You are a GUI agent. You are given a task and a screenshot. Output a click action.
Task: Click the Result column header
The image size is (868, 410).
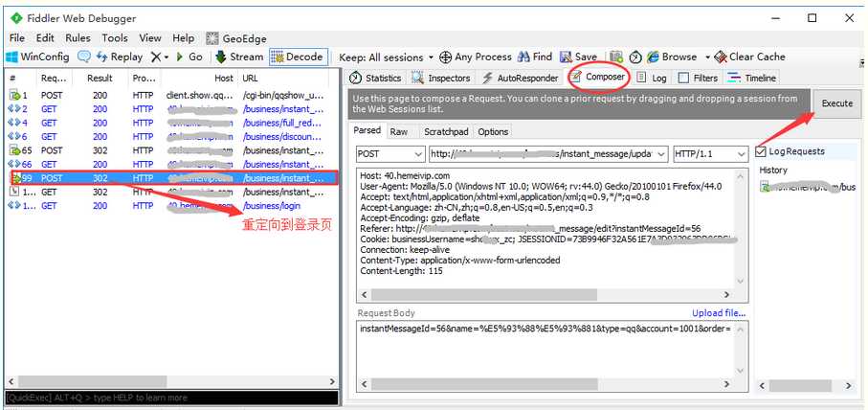click(100, 79)
